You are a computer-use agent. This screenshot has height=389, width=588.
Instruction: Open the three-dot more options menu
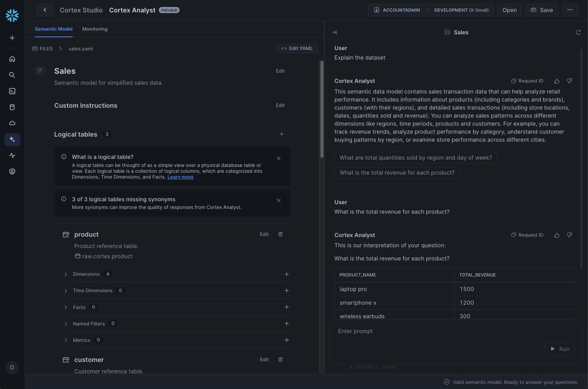(570, 10)
